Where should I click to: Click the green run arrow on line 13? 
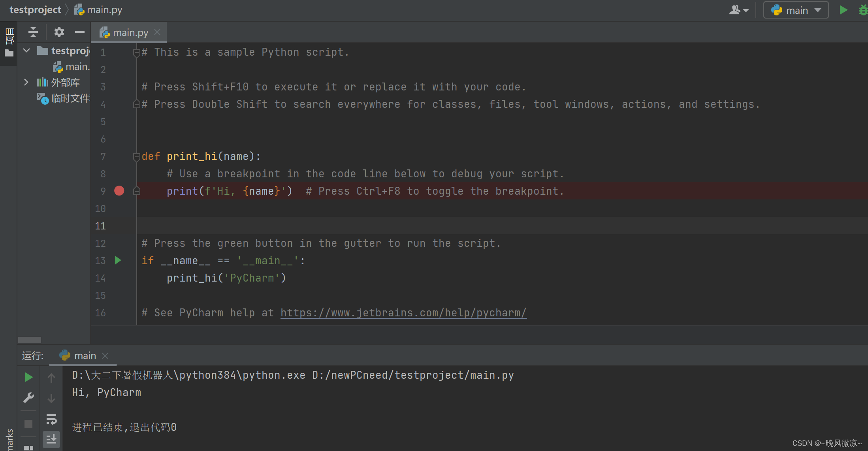click(x=118, y=260)
